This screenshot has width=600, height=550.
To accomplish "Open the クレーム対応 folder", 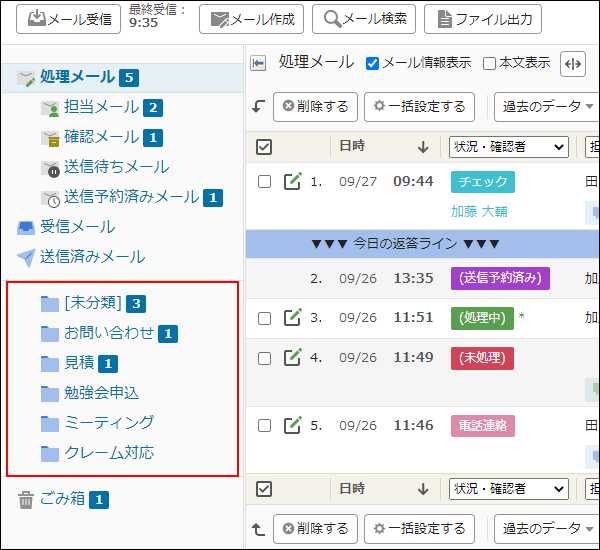I will click(x=109, y=453).
